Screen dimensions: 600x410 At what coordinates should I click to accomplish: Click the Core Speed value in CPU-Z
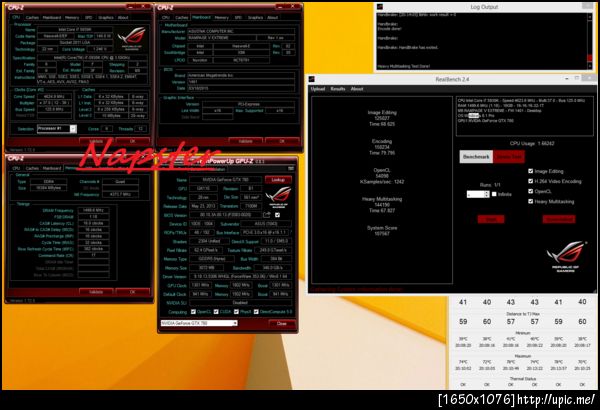coord(54,96)
